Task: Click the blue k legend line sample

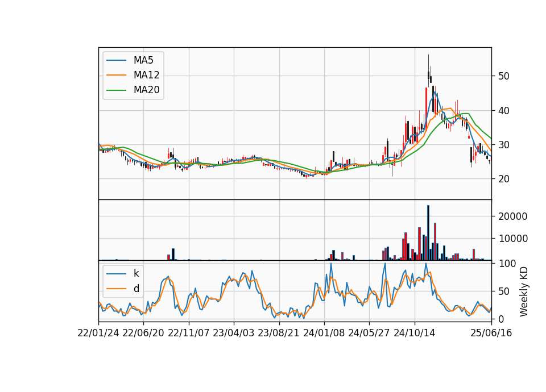Action: point(116,274)
